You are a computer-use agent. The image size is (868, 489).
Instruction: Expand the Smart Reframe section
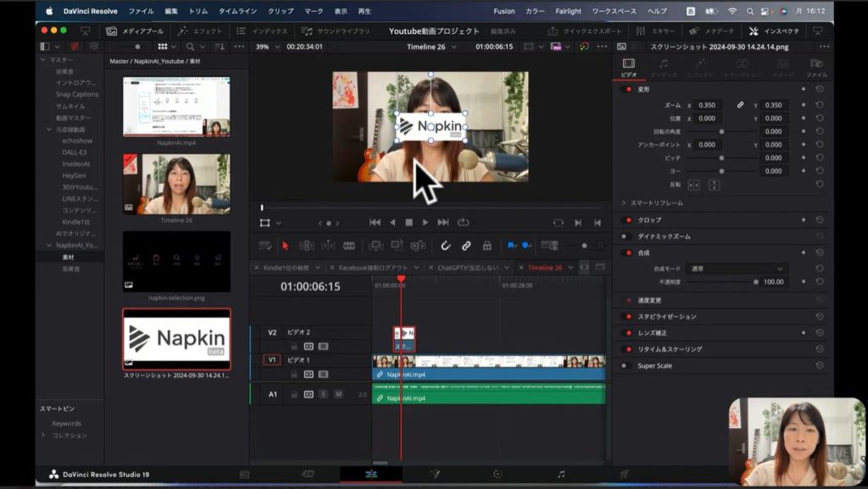(624, 203)
